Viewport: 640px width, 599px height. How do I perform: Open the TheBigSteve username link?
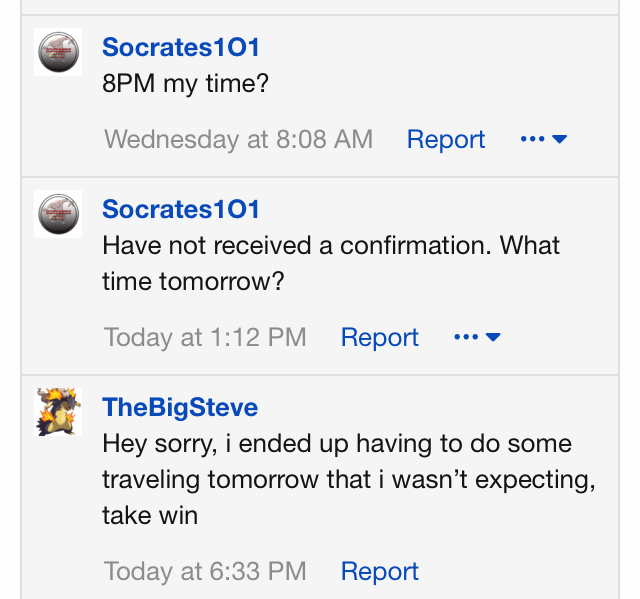(x=180, y=407)
